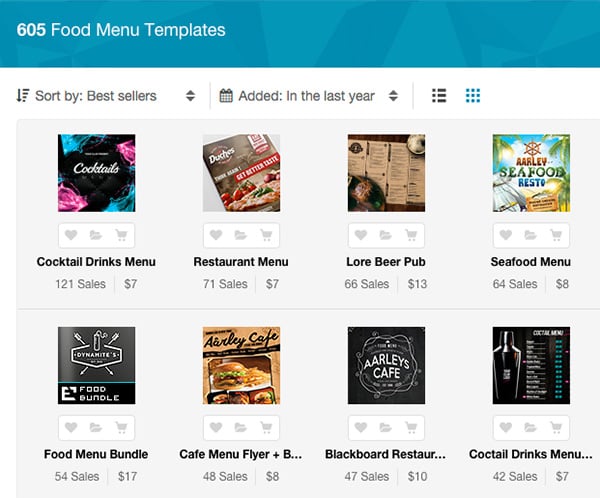The width and height of the screenshot is (600, 498).
Task: Favorite the Cafe Menu Flyer item
Action: 216,427
